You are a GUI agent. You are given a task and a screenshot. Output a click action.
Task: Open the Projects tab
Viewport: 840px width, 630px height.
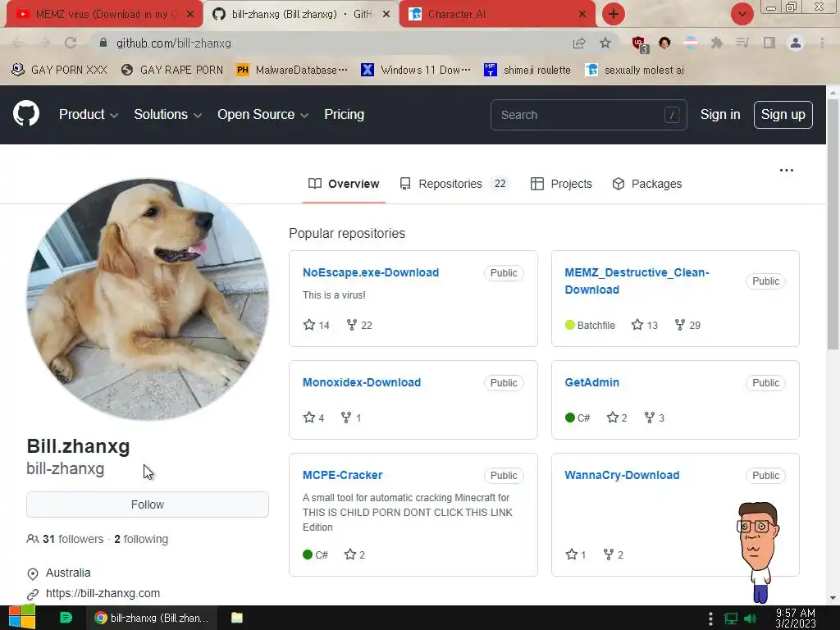[x=561, y=184]
